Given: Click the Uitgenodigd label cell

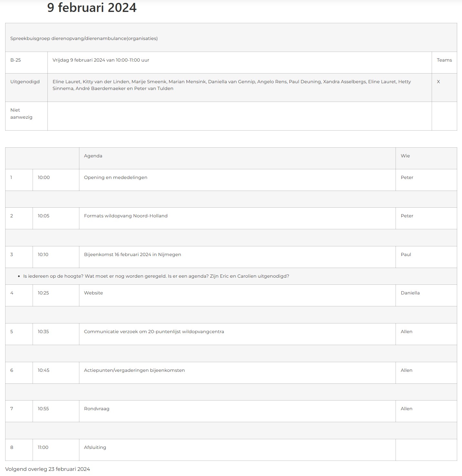Looking at the screenshot, I should (x=26, y=87).
